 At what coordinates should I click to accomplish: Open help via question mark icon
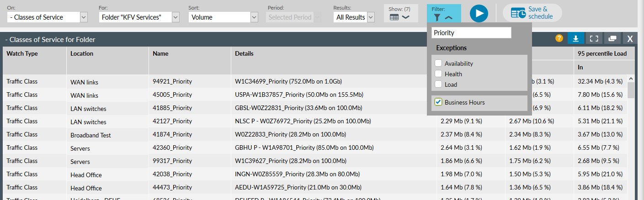559,38
